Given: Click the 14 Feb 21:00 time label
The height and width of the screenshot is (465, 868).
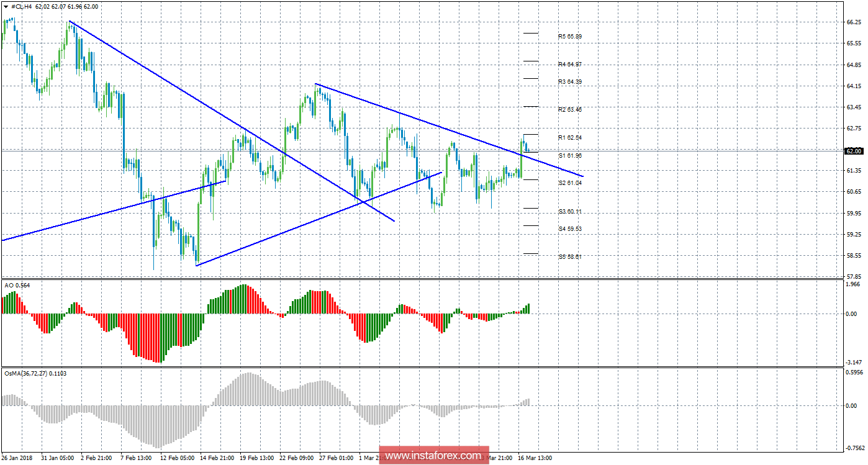Looking at the screenshot, I should point(218,459).
